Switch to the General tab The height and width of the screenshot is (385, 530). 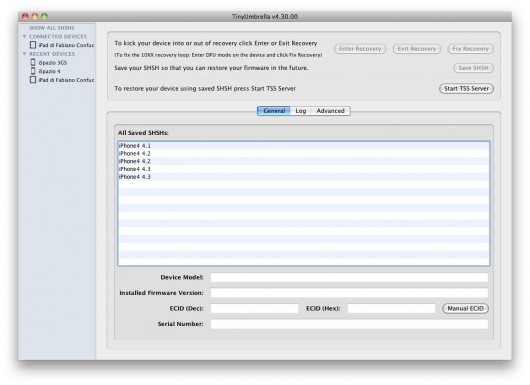[x=274, y=111]
